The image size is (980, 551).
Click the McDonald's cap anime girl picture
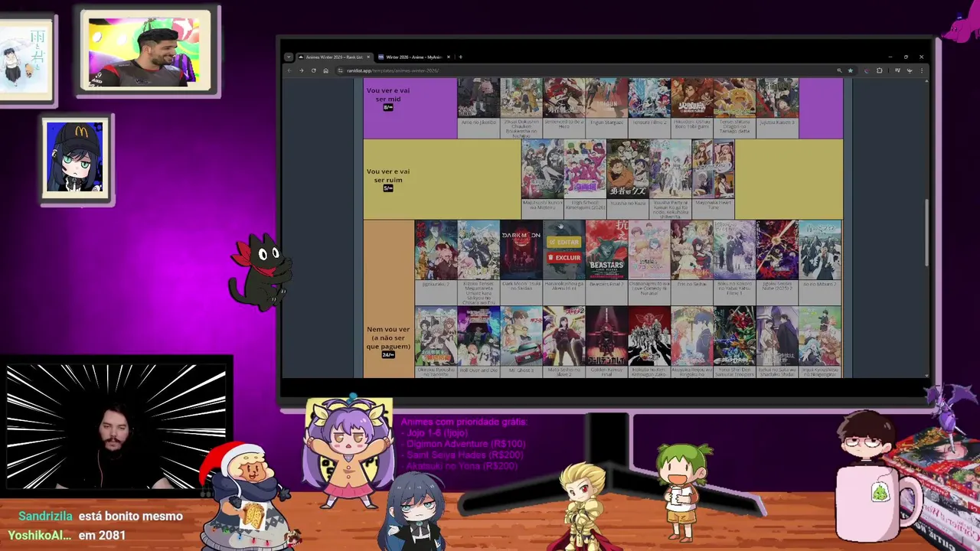(75, 158)
